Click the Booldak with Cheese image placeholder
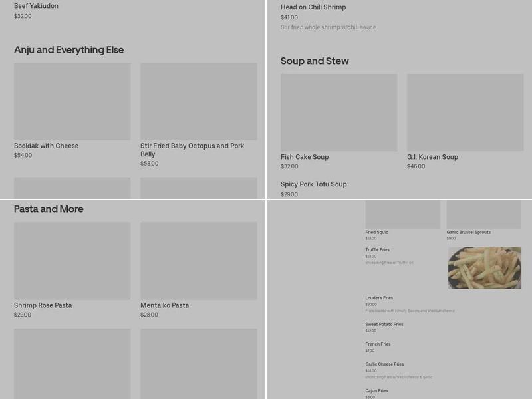The image size is (532, 399). click(x=72, y=101)
